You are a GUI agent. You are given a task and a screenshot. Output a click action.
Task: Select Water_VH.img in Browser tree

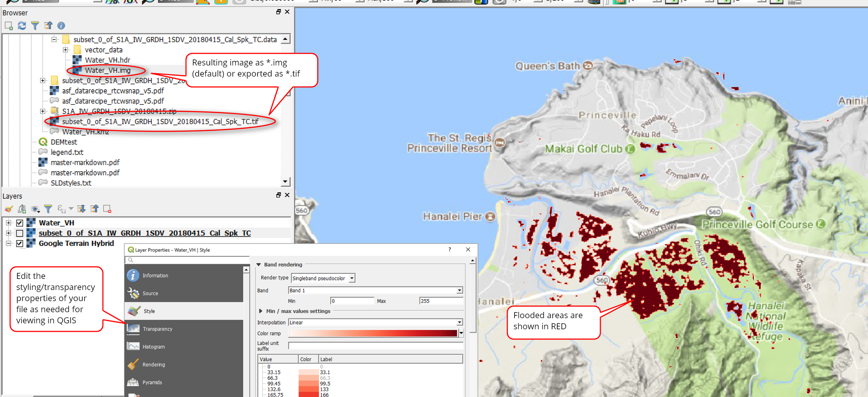click(108, 71)
